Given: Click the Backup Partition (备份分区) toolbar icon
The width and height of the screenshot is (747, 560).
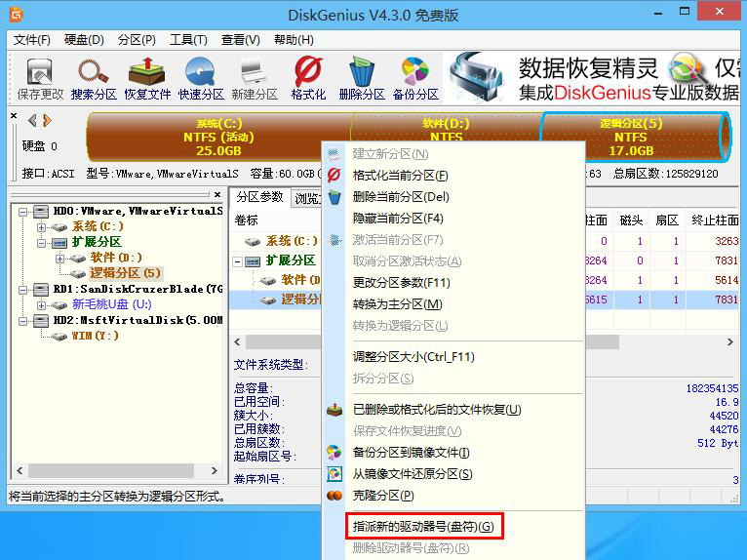Looking at the screenshot, I should [x=415, y=79].
